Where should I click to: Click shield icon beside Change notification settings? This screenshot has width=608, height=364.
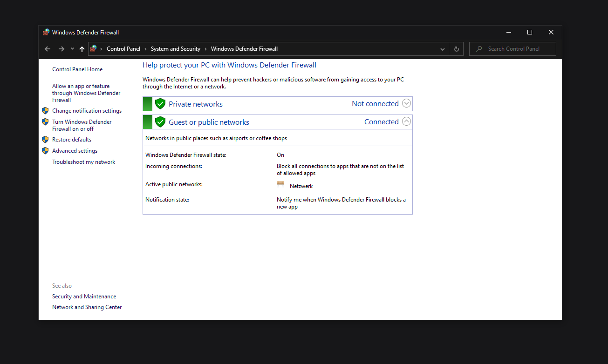pos(45,111)
